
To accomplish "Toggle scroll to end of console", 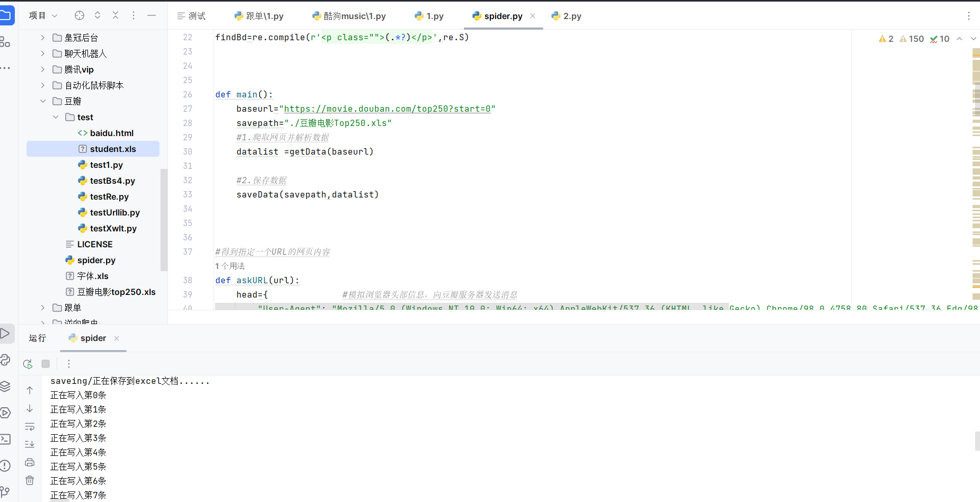I will click(30, 444).
